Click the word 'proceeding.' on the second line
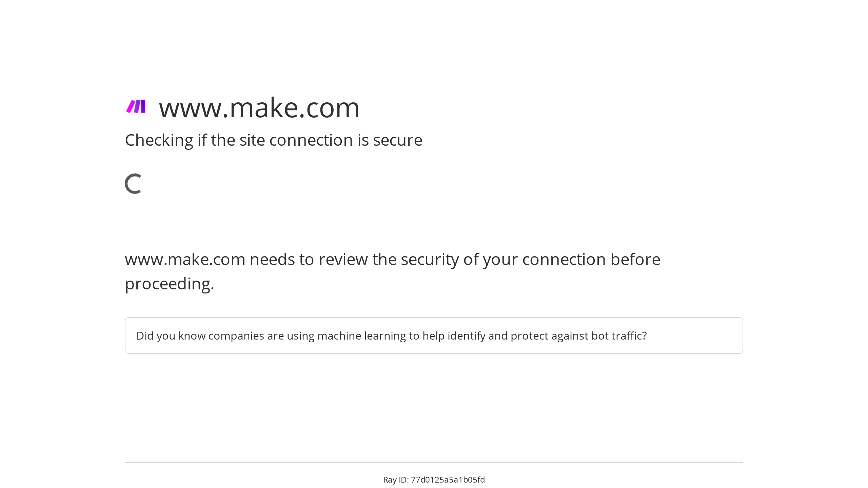The width and height of the screenshot is (868, 488). [170, 284]
